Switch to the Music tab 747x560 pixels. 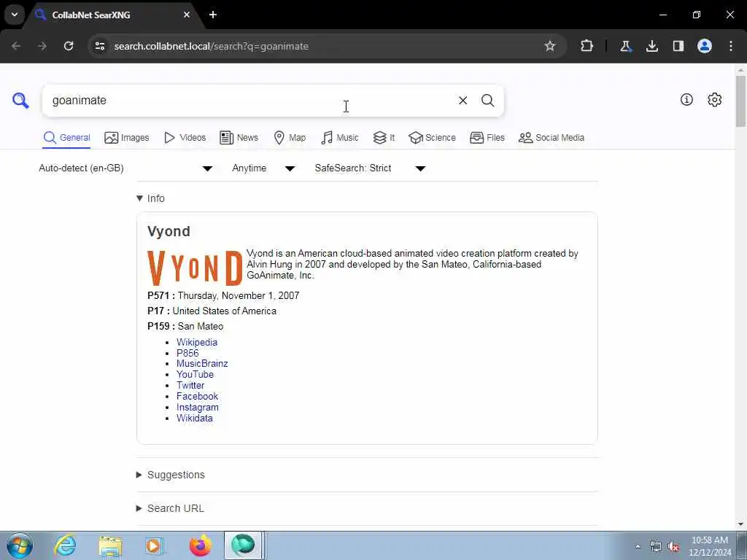(340, 138)
